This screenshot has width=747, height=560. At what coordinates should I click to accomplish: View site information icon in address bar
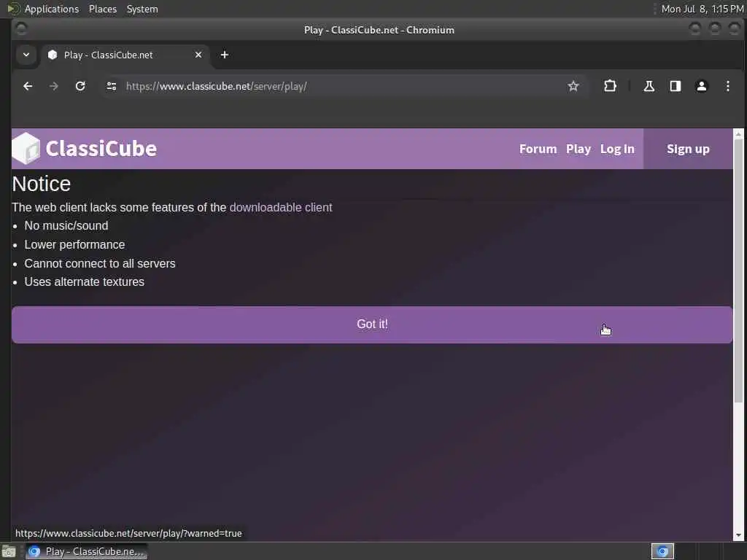112,86
